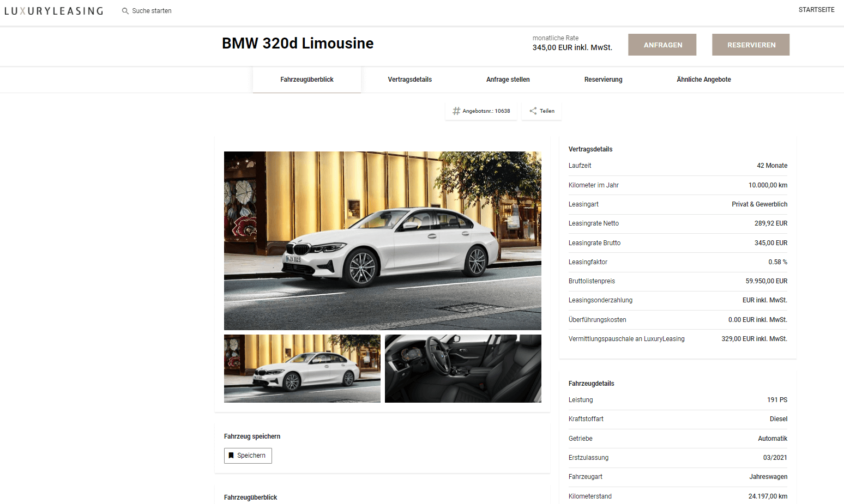Click the Fahrzeug speichern heading
This screenshot has width=844, height=504.
pyautogui.click(x=252, y=436)
